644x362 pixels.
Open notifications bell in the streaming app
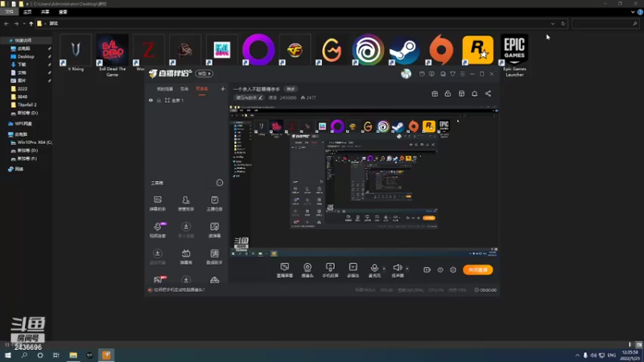(x=474, y=93)
